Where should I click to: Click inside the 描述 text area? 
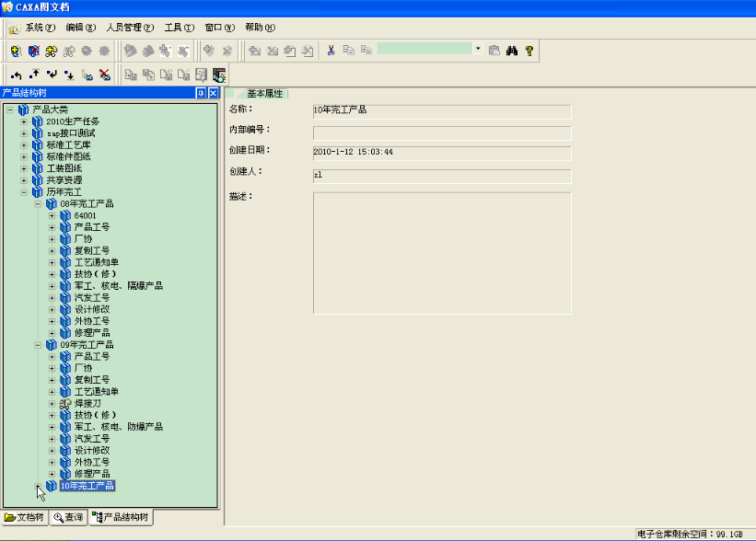tap(442, 253)
